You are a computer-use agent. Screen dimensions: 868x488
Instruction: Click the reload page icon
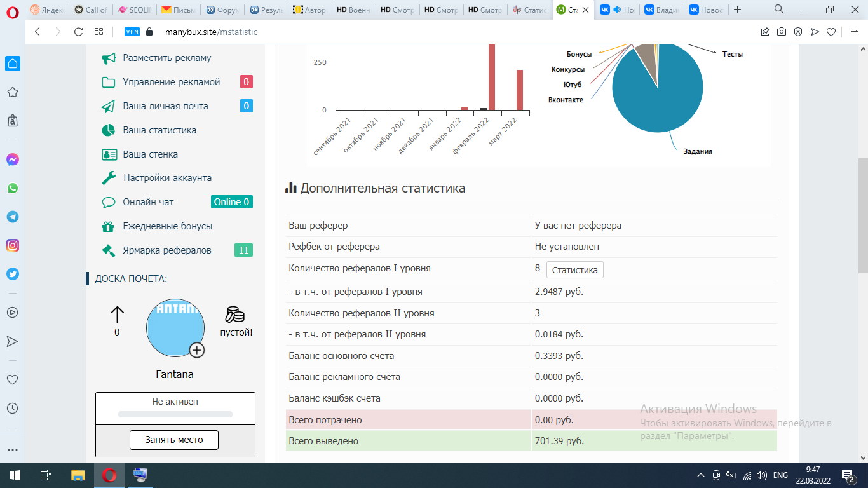pos(79,32)
